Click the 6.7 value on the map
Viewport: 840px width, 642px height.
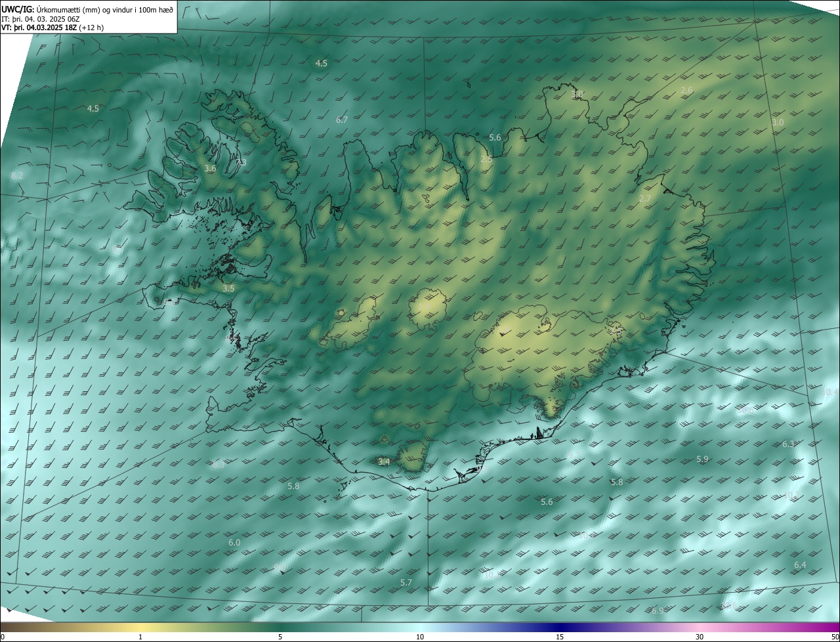click(x=341, y=120)
